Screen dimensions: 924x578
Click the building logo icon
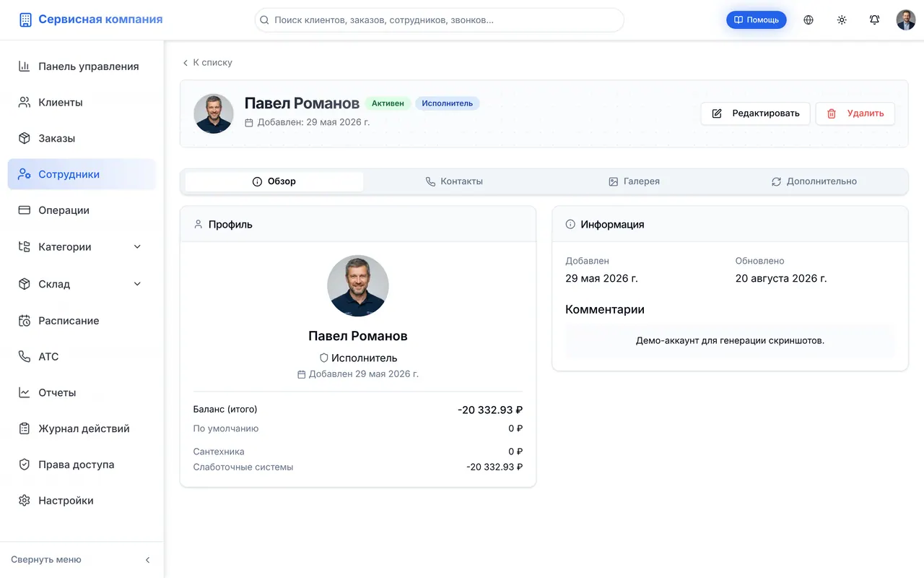(25, 20)
